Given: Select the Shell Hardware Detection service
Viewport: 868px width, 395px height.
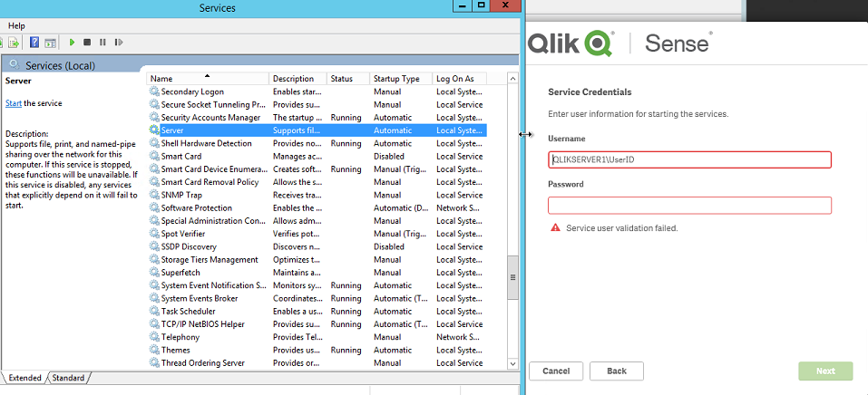Looking at the screenshot, I should click(x=317, y=143).
